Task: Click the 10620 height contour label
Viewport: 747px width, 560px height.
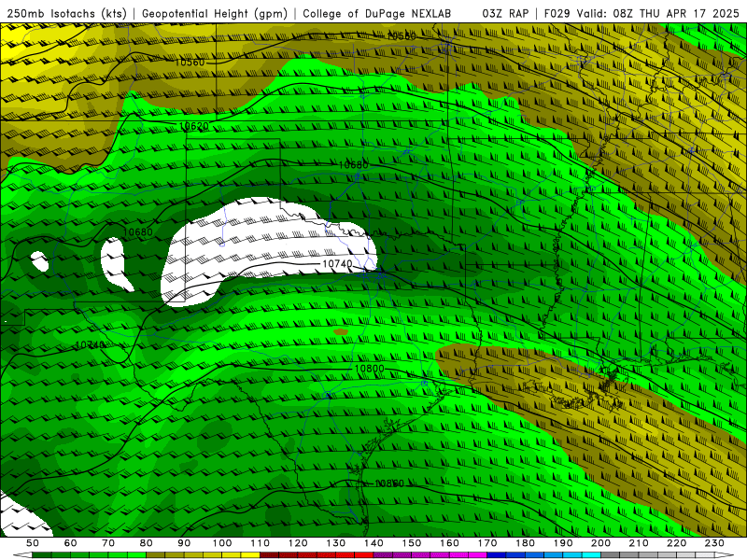Action: coord(193,126)
